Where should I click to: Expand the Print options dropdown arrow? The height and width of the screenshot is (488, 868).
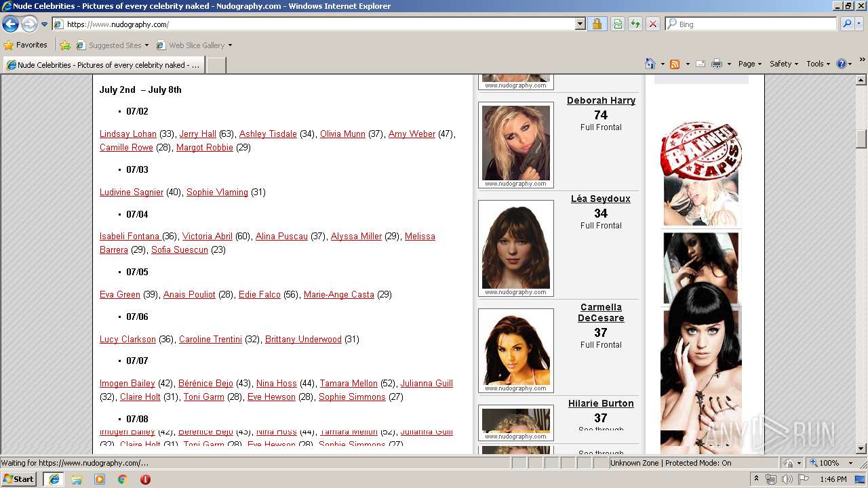[729, 64]
